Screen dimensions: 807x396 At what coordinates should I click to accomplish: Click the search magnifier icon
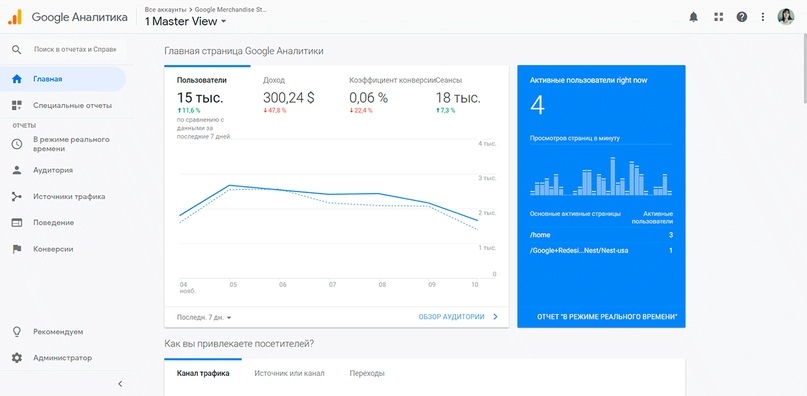pos(17,50)
